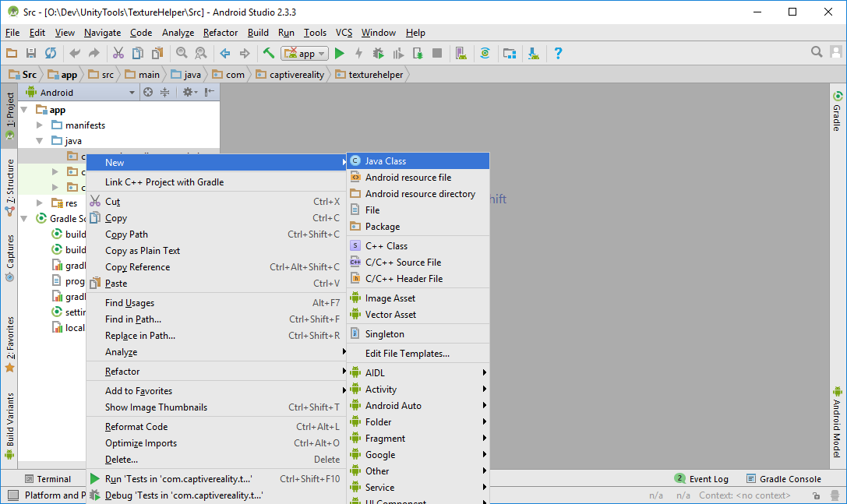847x504 pixels.
Task: Click the Scroll from Source target icon
Action: click(148, 93)
